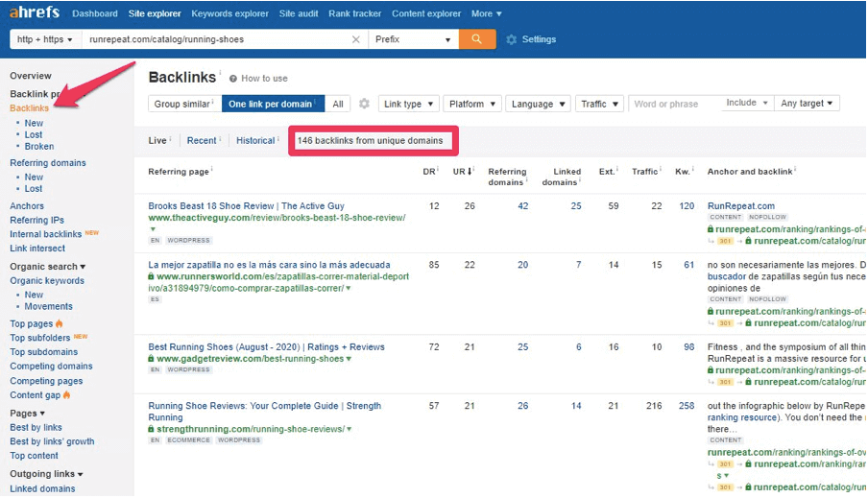This screenshot has width=868, height=498.
Task: Click the Word or phrase search field
Action: click(674, 104)
